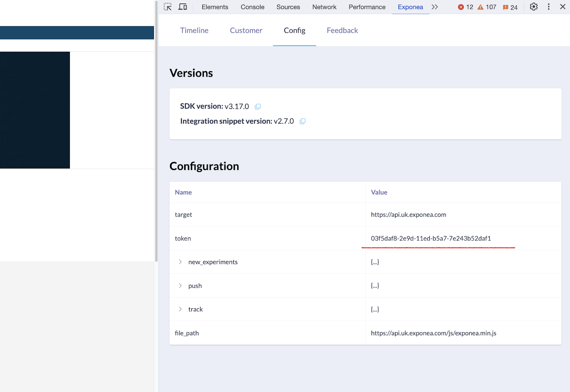Screen dimensions: 570x392
Task: Click the warnings count 107 indicator
Action: click(x=487, y=7)
